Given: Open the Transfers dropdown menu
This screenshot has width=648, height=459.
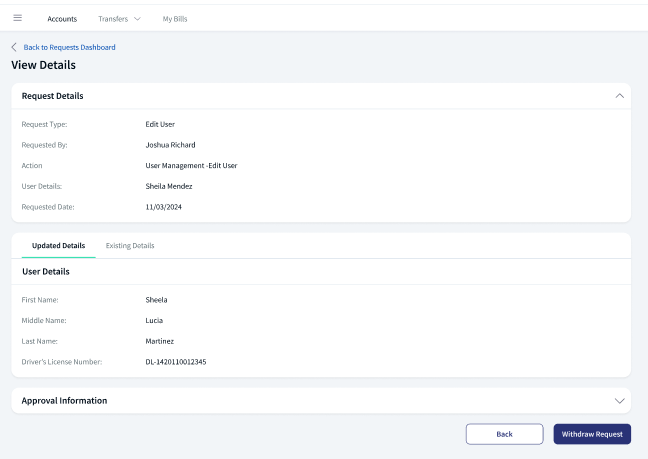Looking at the screenshot, I should pos(119,19).
